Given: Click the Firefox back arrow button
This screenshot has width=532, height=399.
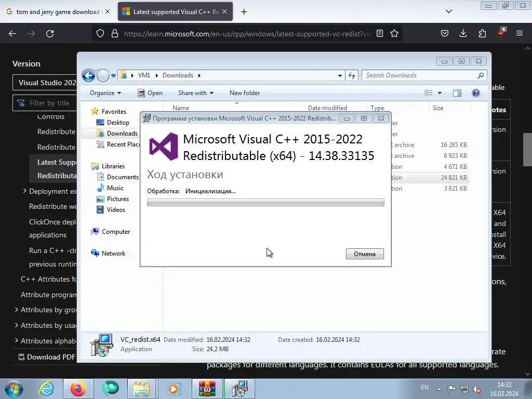Looking at the screenshot, I should [12, 34].
